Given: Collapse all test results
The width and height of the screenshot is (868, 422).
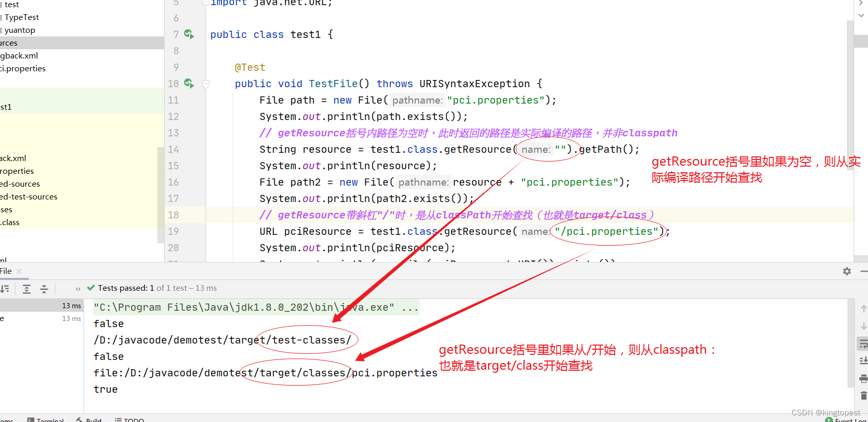Looking at the screenshot, I should (x=44, y=289).
